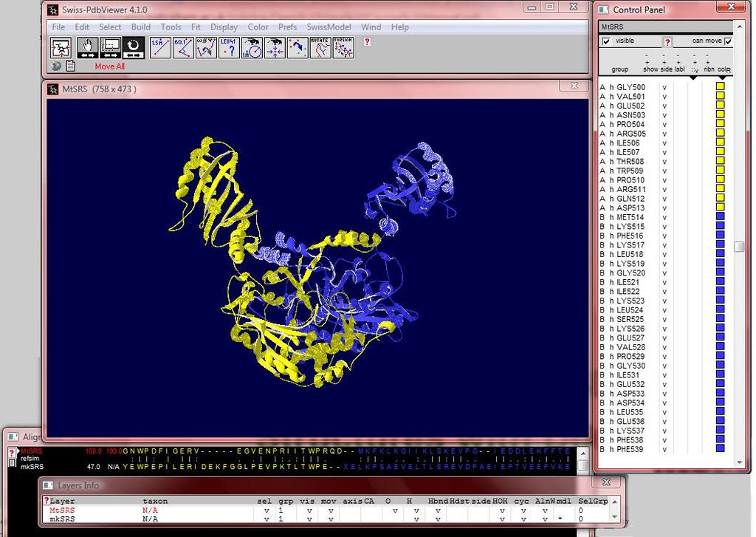This screenshot has height=537, width=756.
Task: Toggle show checkmark for GLY500
Action: tap(664, 88)
